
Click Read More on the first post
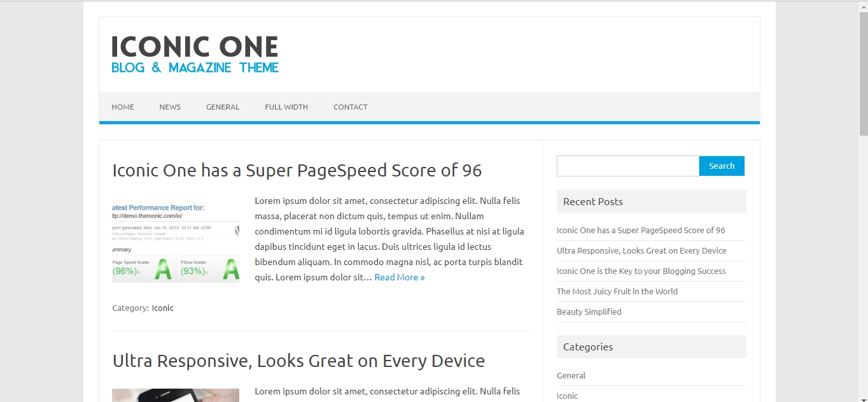click(x=399, y=277)
